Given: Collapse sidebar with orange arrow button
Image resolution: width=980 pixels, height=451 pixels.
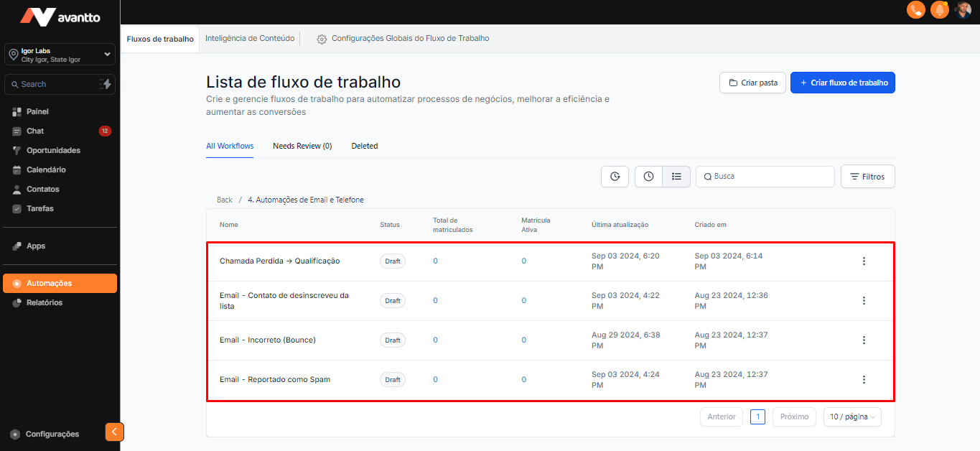Looking at the screenshot, I should click(x=114, y=432).
